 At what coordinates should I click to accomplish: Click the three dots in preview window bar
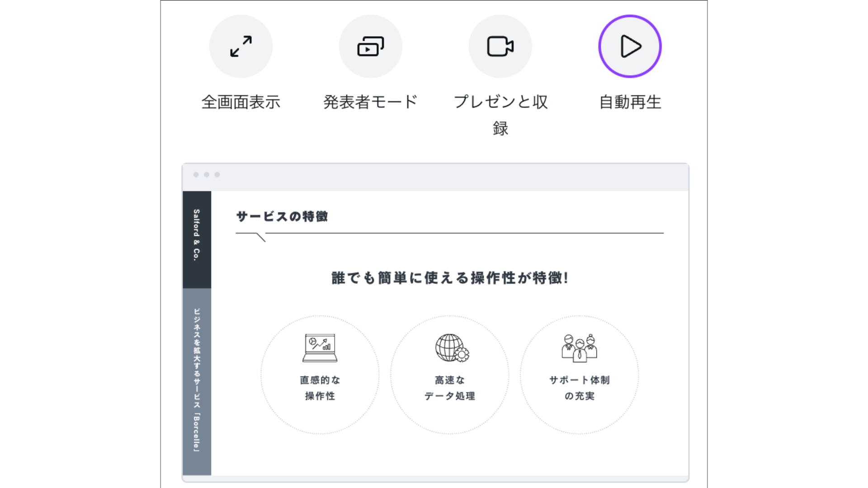pos(207,174)
